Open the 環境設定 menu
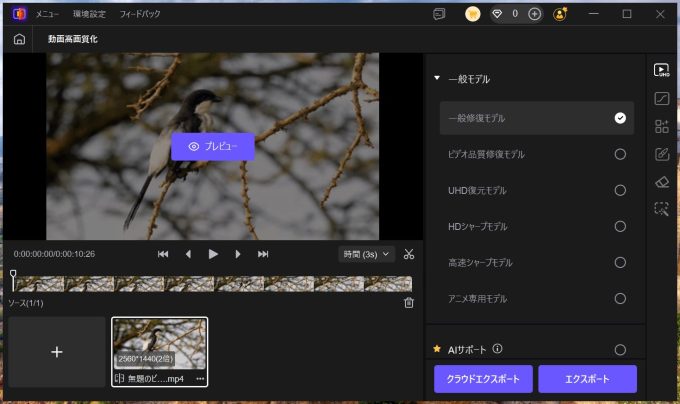This screenshot has width=680, height=404. click(x=89, y=14)
